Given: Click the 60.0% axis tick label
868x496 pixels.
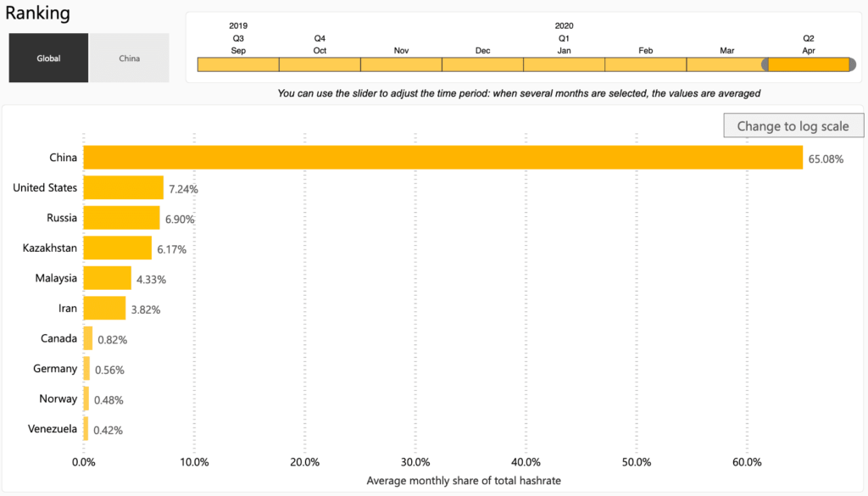Looking at the screenshot, I should tap(747, 462).
